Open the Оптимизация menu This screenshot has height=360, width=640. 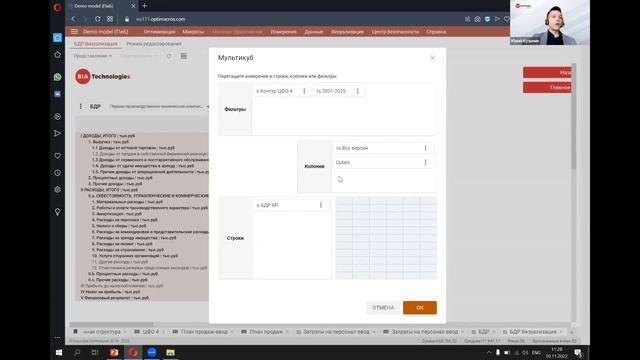pyautogui.click(x=159, y=31)
